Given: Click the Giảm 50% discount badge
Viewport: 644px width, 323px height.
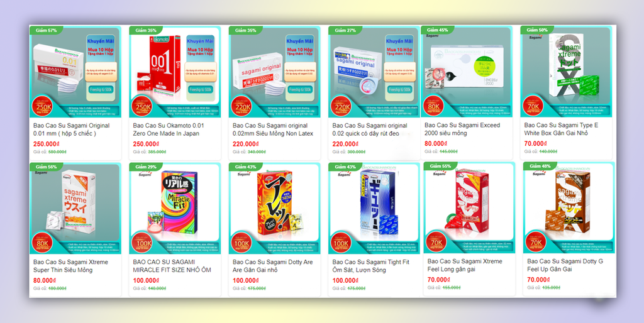Looking at the screenshot, I should click(x=537, y=30).
